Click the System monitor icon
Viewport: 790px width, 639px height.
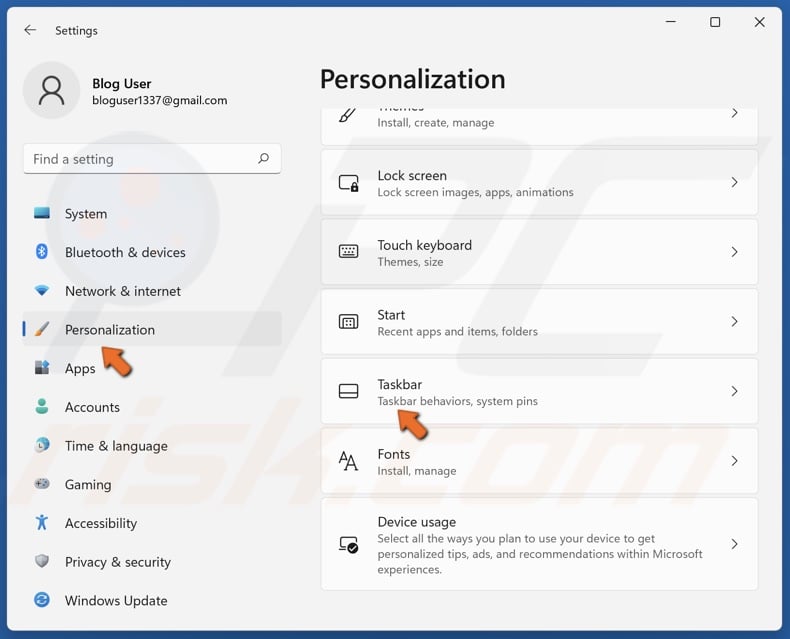[x=42, y=213]
